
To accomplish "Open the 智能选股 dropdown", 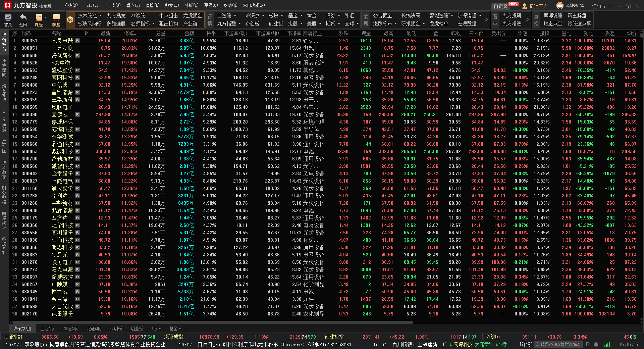I will (441, 15).
